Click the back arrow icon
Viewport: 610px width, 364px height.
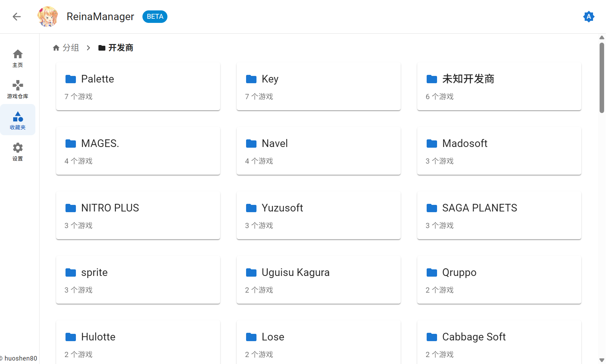(x=17, y=17)
